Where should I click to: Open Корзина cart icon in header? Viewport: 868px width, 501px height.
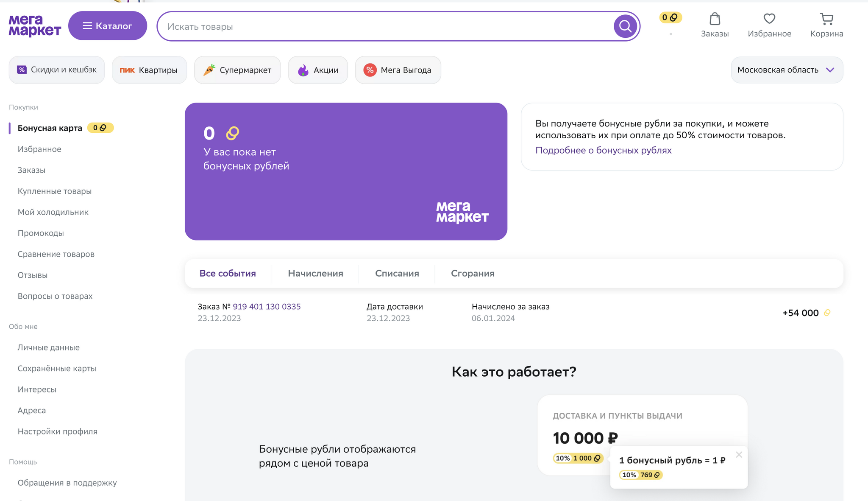[826, 19]
